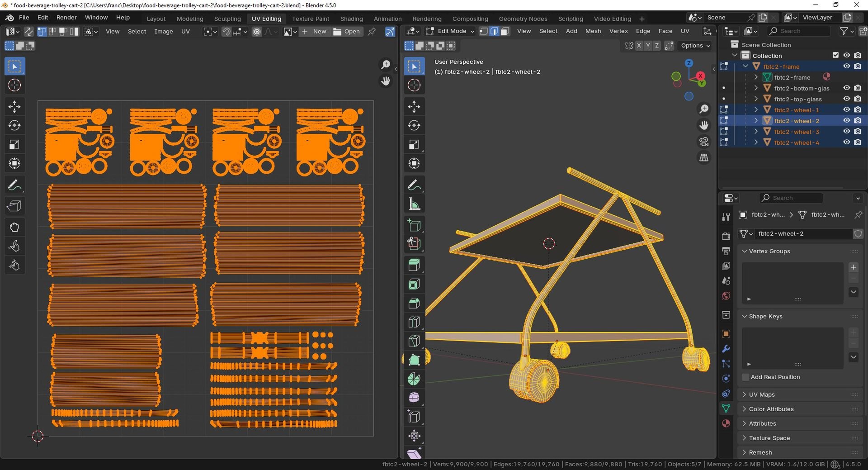Switch to face select mode
Image resolution: width=868 pixels, height=470 pixels.
point(505,31)
